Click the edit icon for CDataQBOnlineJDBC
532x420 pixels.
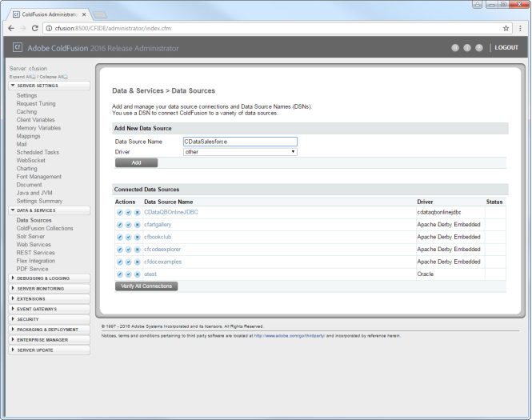120,213
